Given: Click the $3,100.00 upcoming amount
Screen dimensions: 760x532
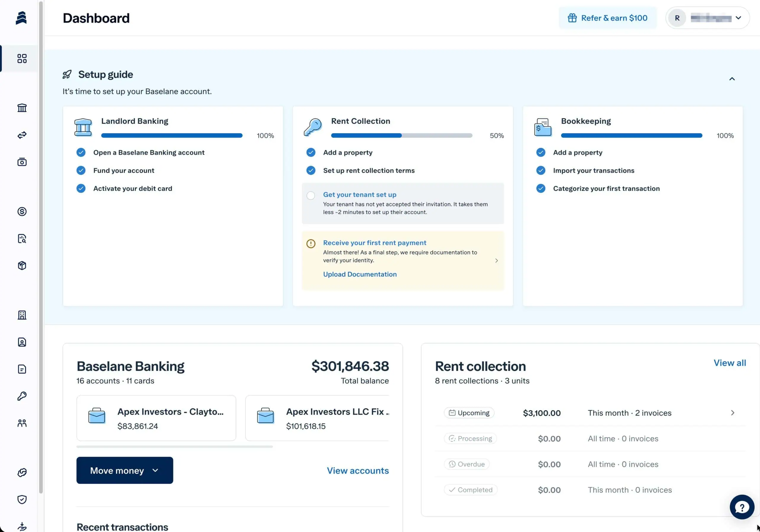Looking at the screenshot, I should click(x=542, y=413).
